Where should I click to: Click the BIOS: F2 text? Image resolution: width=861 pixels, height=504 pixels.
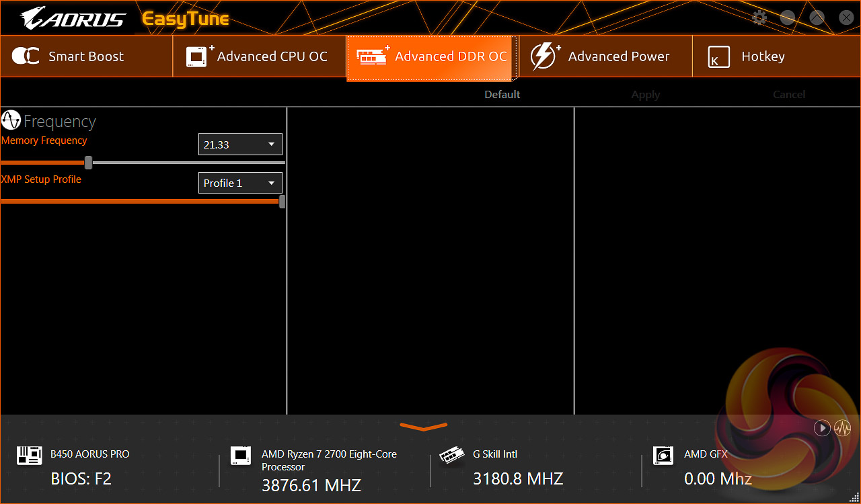coord(81,479)
